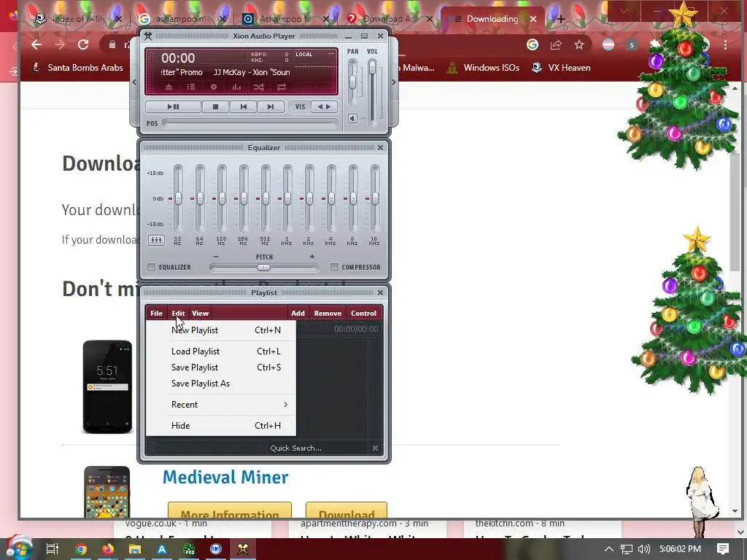Clear Quick Search with the X icon
This screenshot has width=747, height=560.
tap(375, 448)
